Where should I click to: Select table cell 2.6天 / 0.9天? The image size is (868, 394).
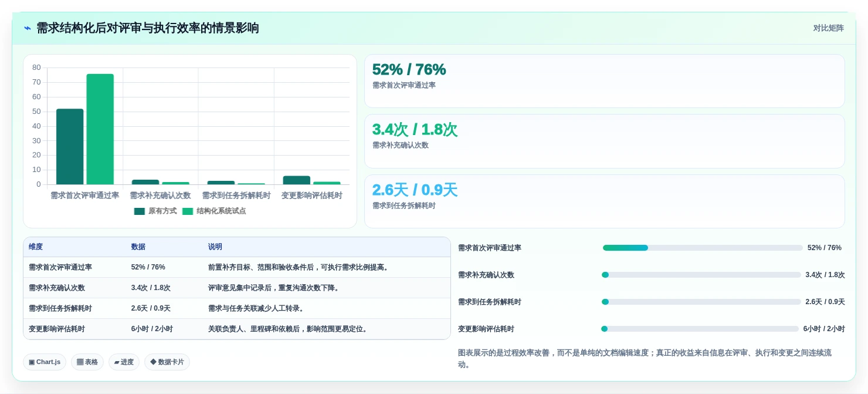pyautogui.click(x=151, y=308)
